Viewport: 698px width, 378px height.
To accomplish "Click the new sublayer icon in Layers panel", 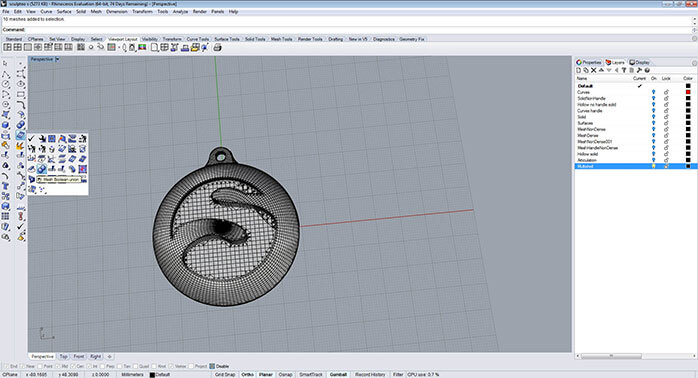I will (586, 70).
